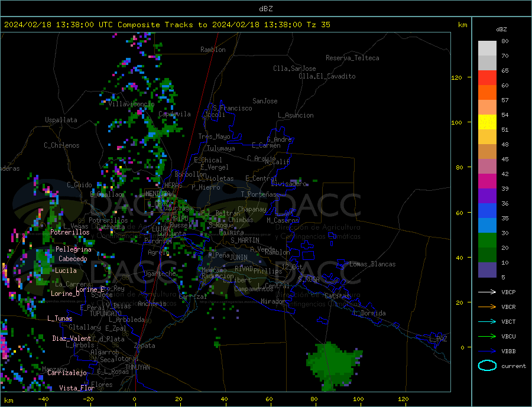This screenshot has height=407, width=532.
Task: Click the Carrizalejo map label
Action: click(67, 373)
